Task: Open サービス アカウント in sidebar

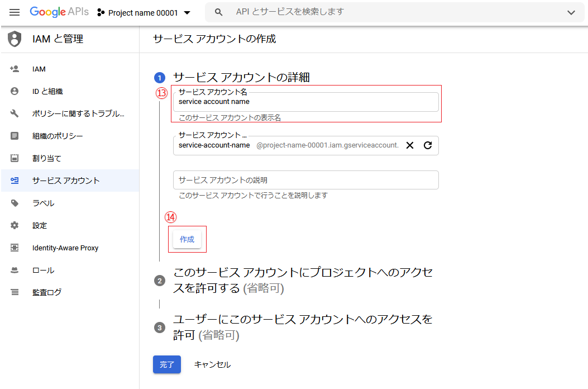Action: point(66,181)
